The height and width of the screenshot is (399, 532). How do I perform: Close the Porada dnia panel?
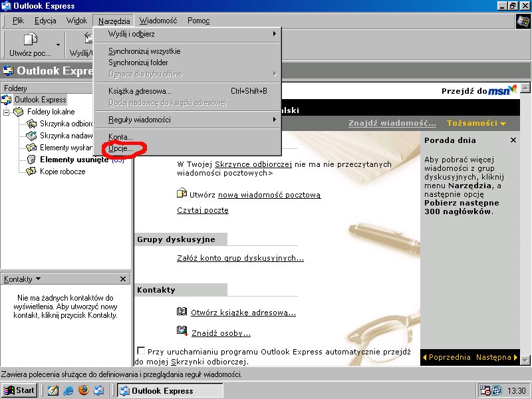pyautogui.click(x=513, y=140)
